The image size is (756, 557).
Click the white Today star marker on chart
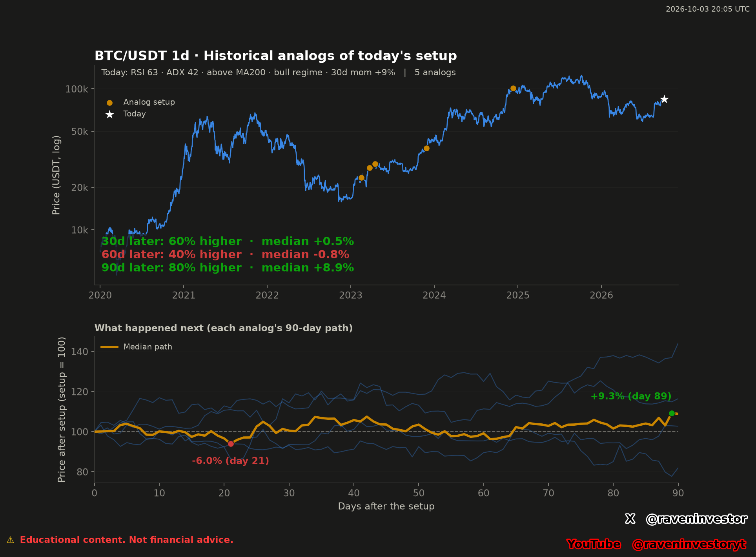tap(664, 99)
